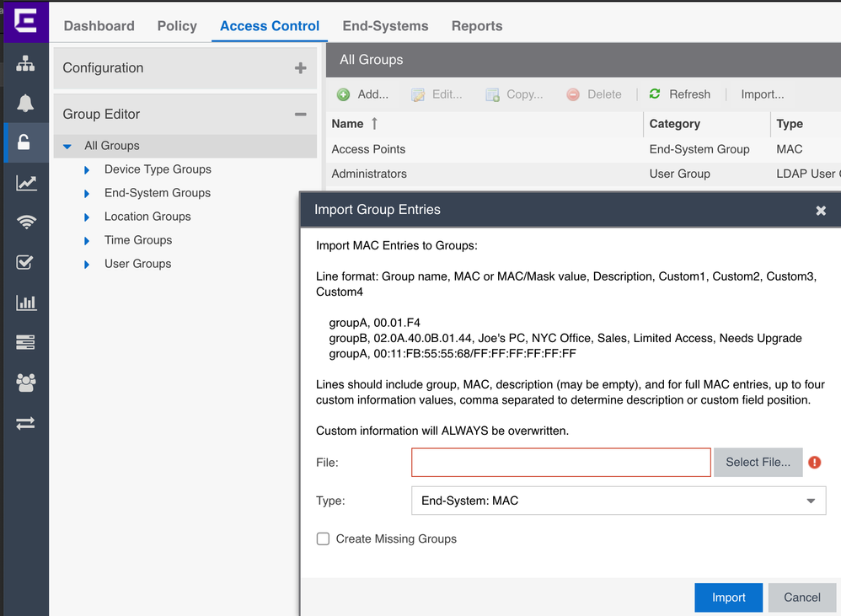Click the Connect arrows sidebar icon
The width and height of the screenshot is (841, 616).
(x=25, y=423)
